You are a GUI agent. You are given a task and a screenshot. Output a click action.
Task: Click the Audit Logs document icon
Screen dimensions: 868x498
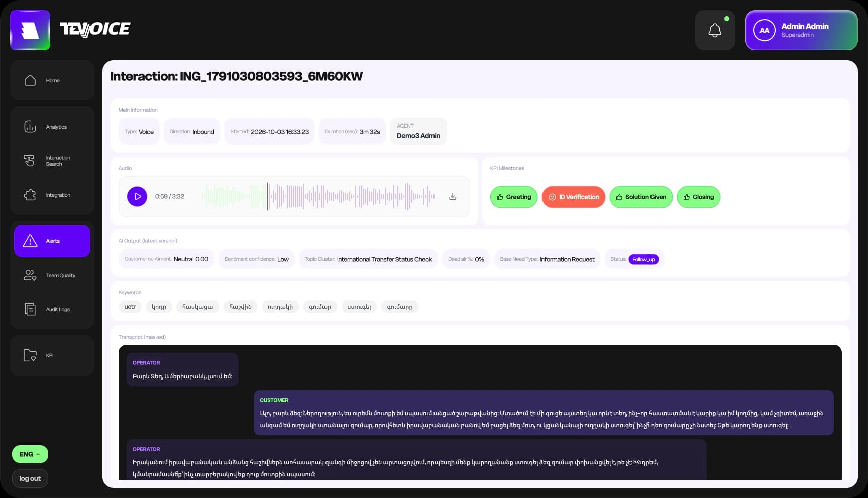pos(30,309)
